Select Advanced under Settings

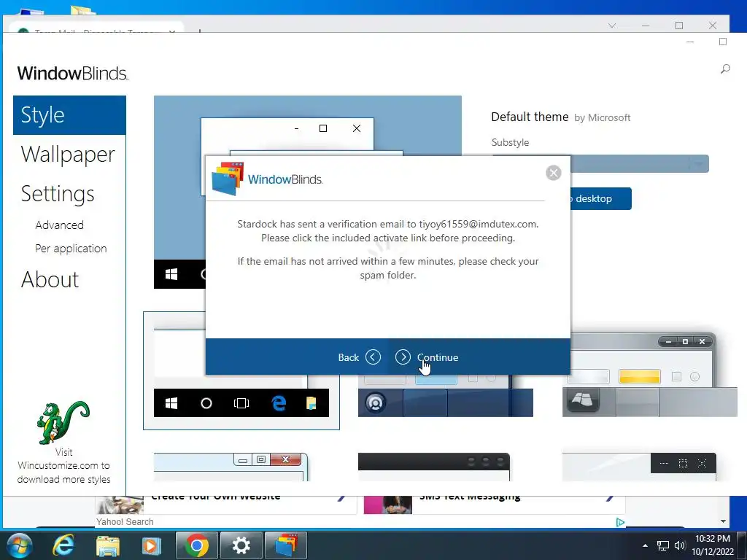[x=60, y=225]
